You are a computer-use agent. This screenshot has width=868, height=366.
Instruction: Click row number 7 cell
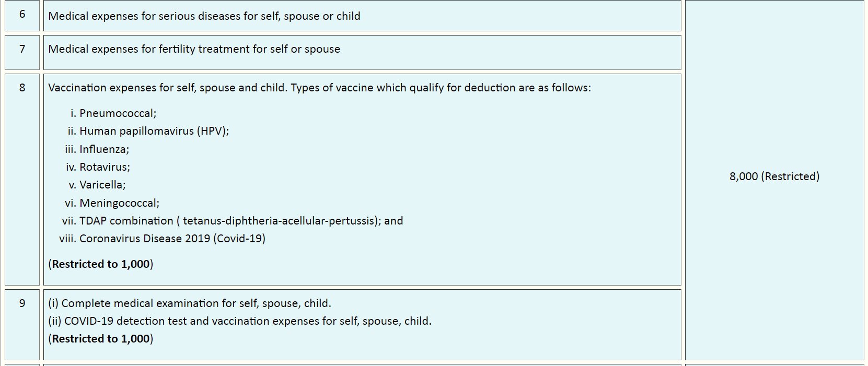tap(22, 49)
